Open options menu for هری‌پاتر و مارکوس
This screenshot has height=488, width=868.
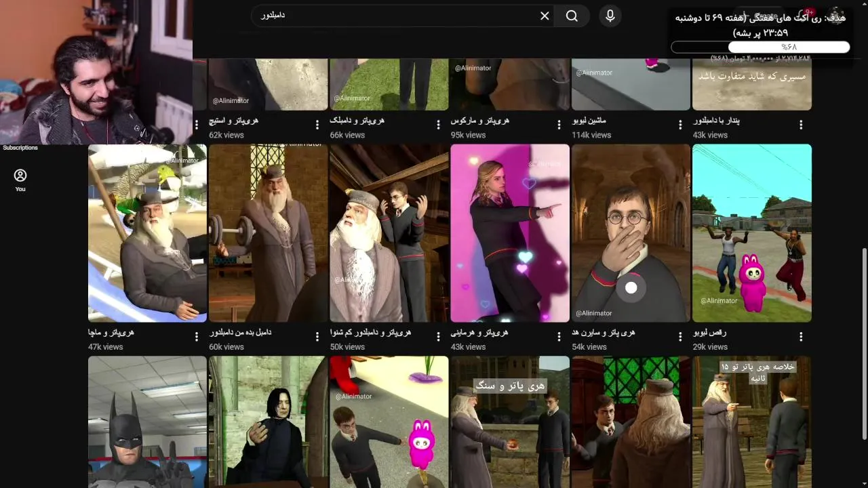point(559,125)
